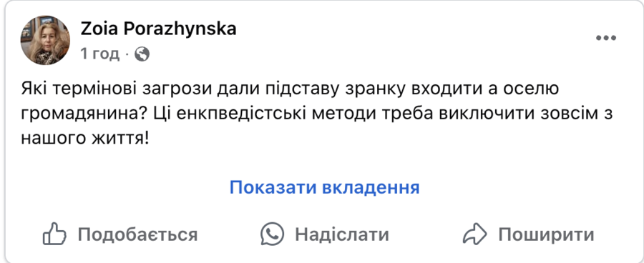The height and width of the screenshot is (263, 644).
Task: Like the post via 'Подобається' label
Action: click(137, 234)
